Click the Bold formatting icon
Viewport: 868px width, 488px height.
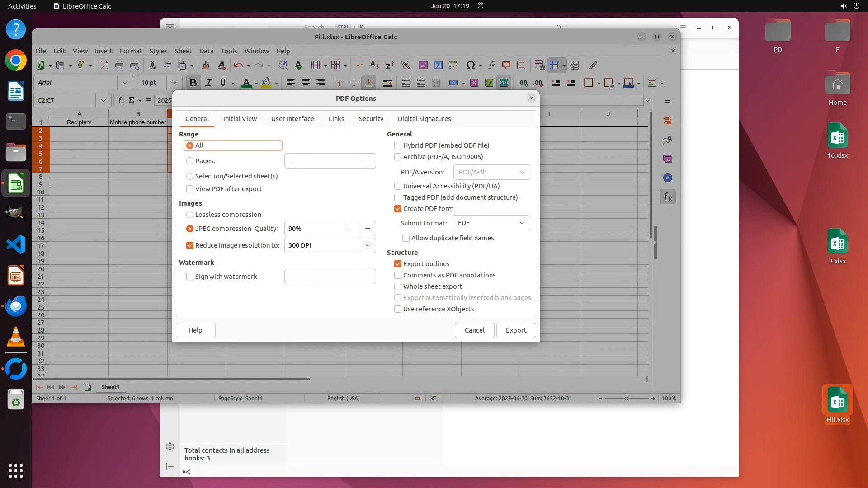coord(193,83)
